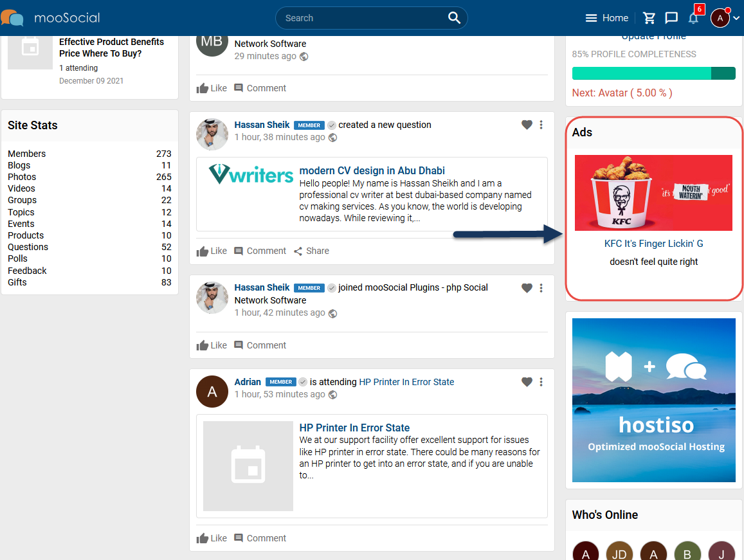
Task: Click online user JD avatar
Action: click(619, 552)
